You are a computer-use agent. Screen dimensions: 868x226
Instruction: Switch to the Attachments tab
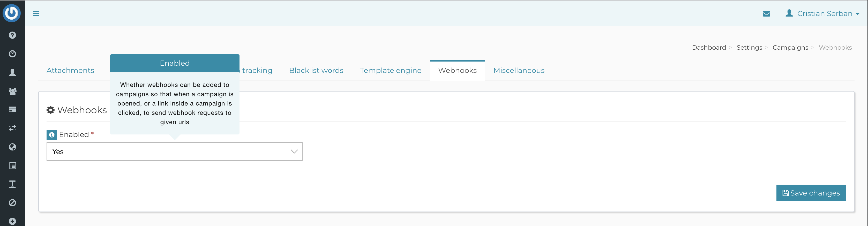(x=70, y=70)
